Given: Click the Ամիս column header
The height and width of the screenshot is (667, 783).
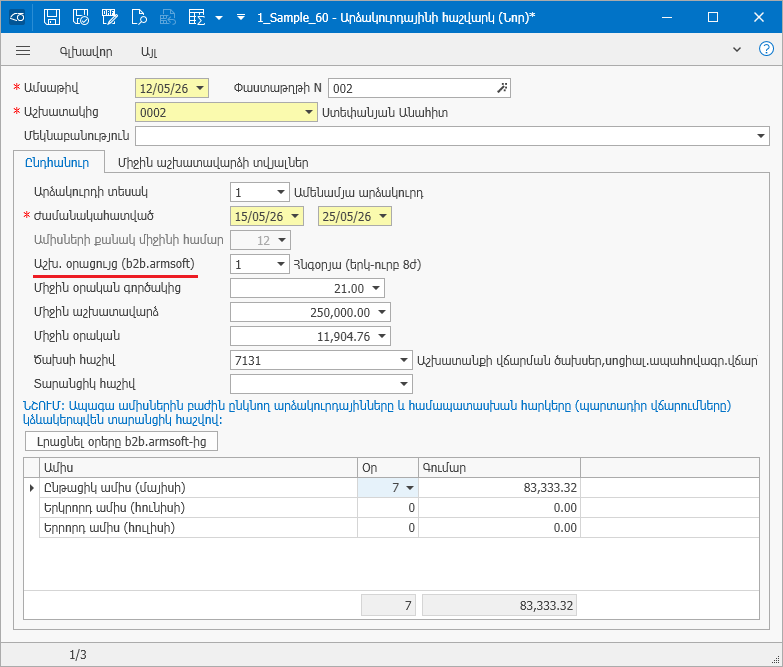Looking at the screenshot, I should pyautogui.click(x=198, y=468).
